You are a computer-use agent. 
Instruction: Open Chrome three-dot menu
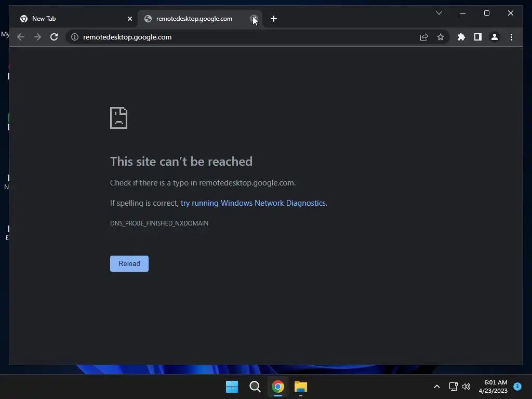pos(511,37)
